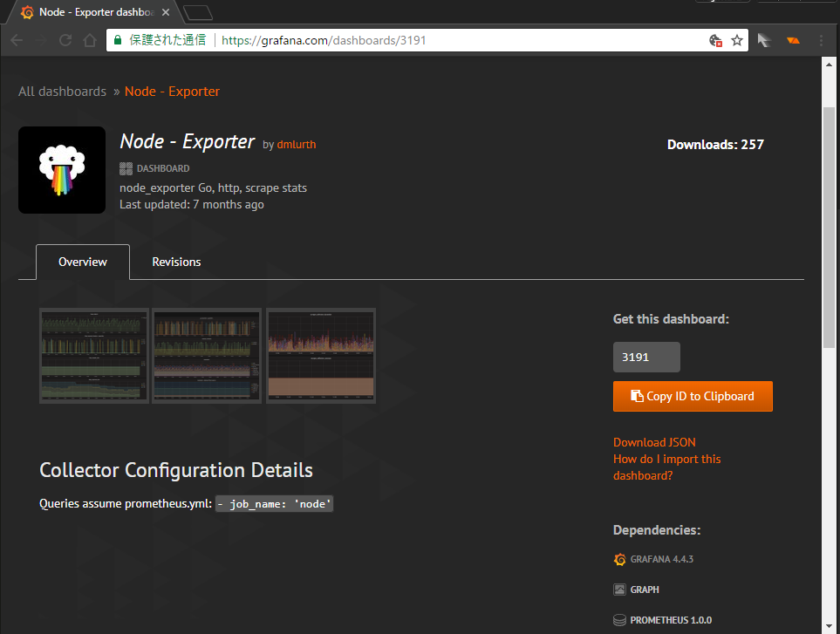The width and height of the screenshot is (840, 634).
Task: Click the orange extension icon in toolbar
Action: click(x=793, y=40)
